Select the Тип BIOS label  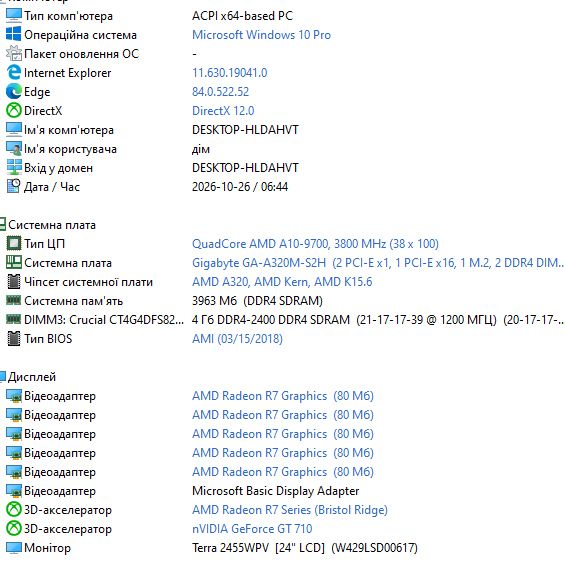point(48,339)
